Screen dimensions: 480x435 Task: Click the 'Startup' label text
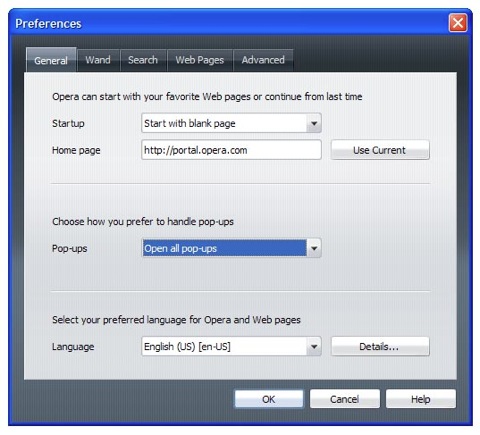pos(68,124)
